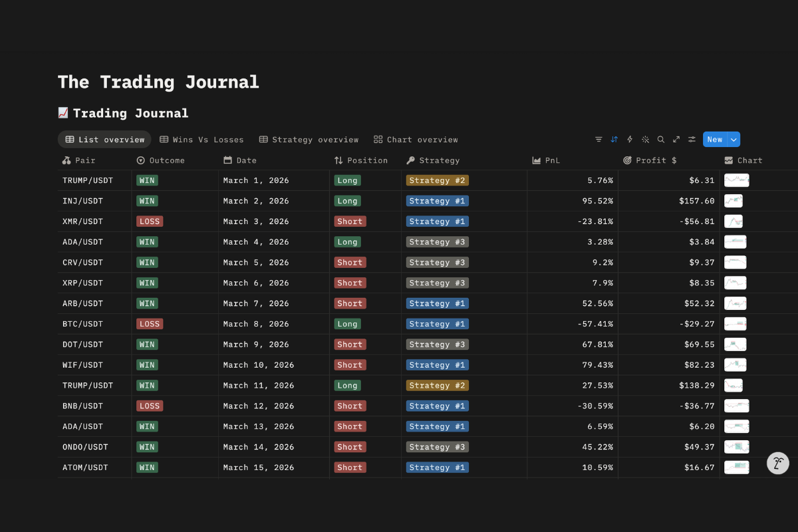Click the Date column header
This screenshot has width=798, height=532.
point(240,160)
